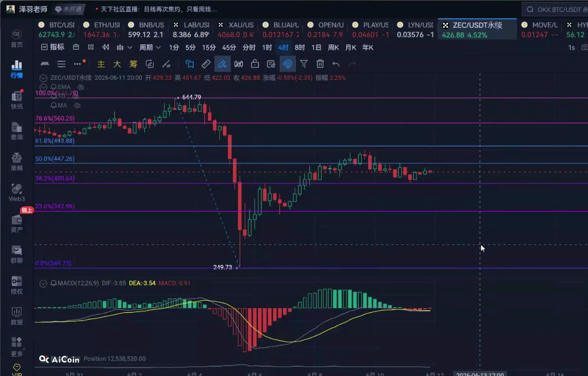Expand the 周期 period dropdown
The width and height of the screenshot is (588, 376).
point(150,47)
